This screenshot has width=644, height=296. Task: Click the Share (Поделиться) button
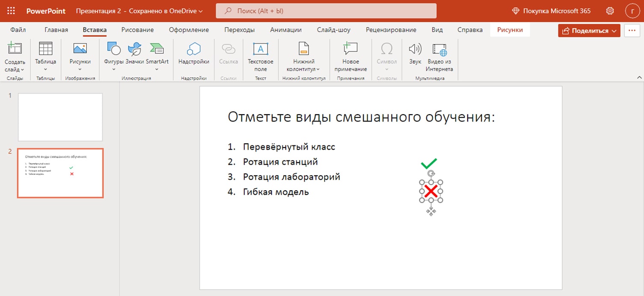(589, 30)
